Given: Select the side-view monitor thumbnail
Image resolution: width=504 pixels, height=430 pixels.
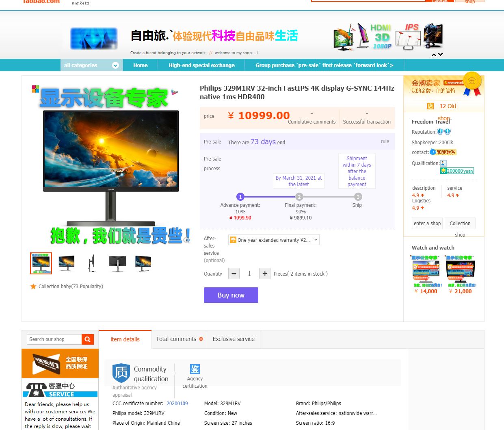Looking at the screenshot, I should tap(92, 263).
